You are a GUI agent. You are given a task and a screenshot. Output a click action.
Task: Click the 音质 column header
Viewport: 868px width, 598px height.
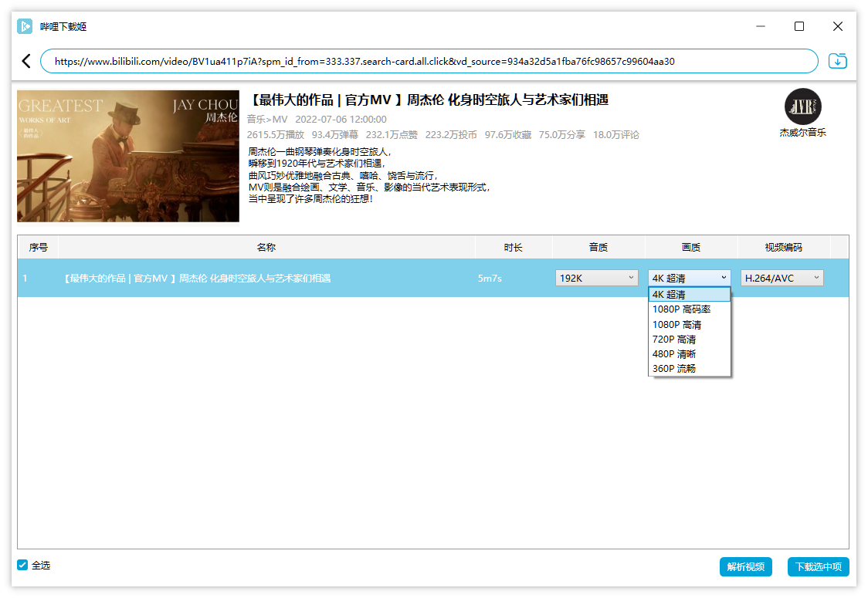[598, 247]
